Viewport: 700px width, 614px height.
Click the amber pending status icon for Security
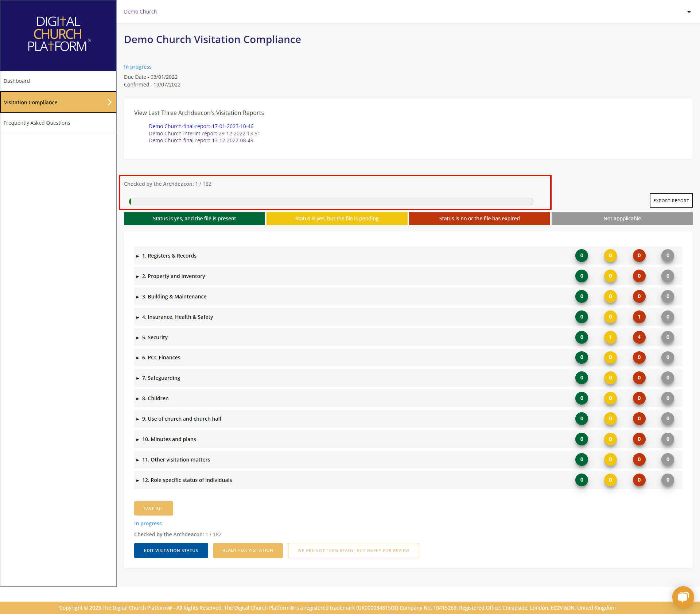click(x=610, y=337)
